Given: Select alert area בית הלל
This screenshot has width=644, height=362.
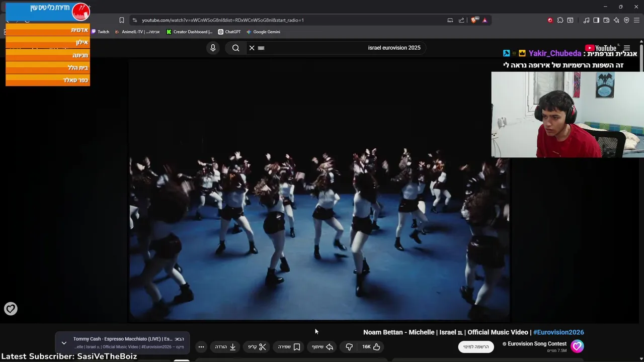Looking at the screenshot, I should [x=48, y=68].
